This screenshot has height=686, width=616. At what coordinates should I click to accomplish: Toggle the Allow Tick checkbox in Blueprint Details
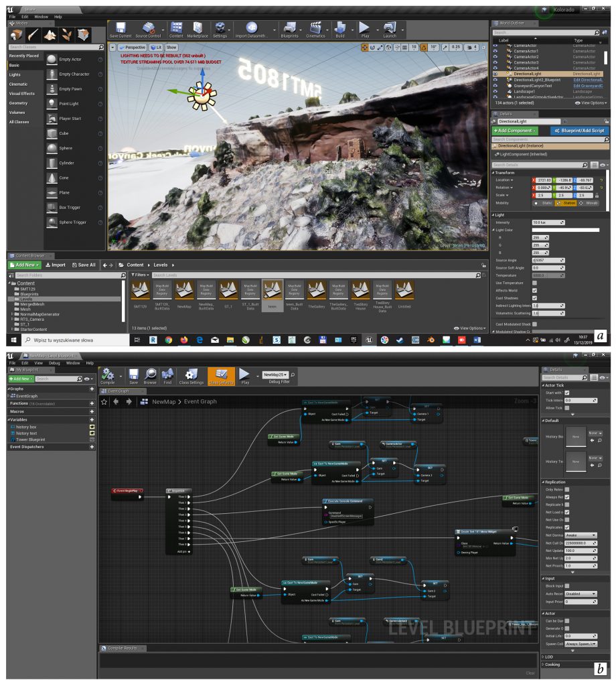click(567, 408)
